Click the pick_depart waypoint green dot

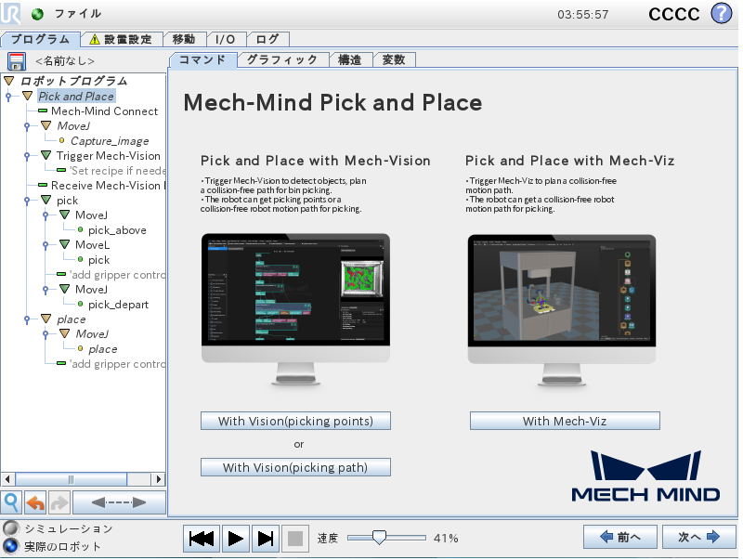tap(80, 305)
